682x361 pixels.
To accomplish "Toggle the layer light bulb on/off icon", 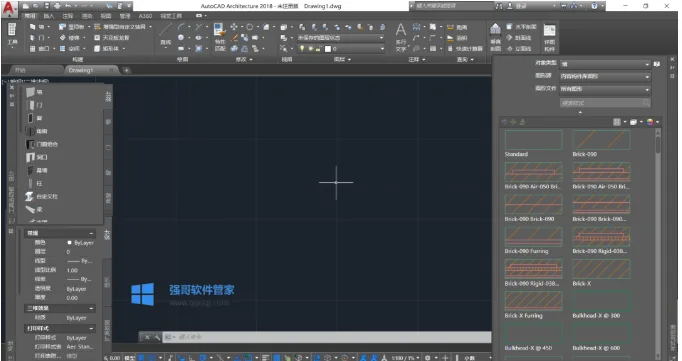I will click(302, 49).
